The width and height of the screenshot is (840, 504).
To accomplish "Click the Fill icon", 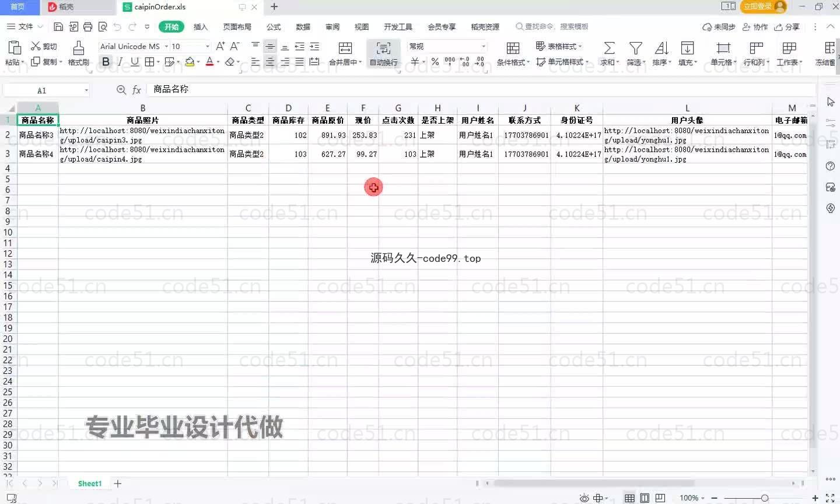I will point(687,48).
